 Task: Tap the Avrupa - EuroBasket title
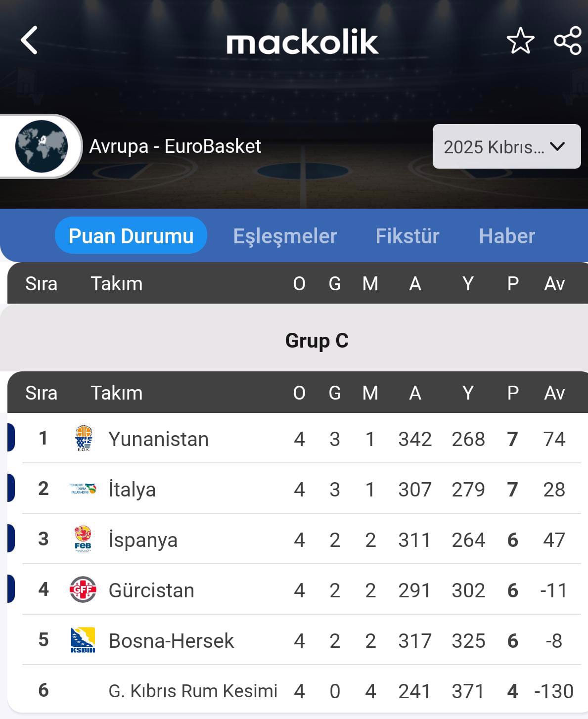[x=175, y=146]
